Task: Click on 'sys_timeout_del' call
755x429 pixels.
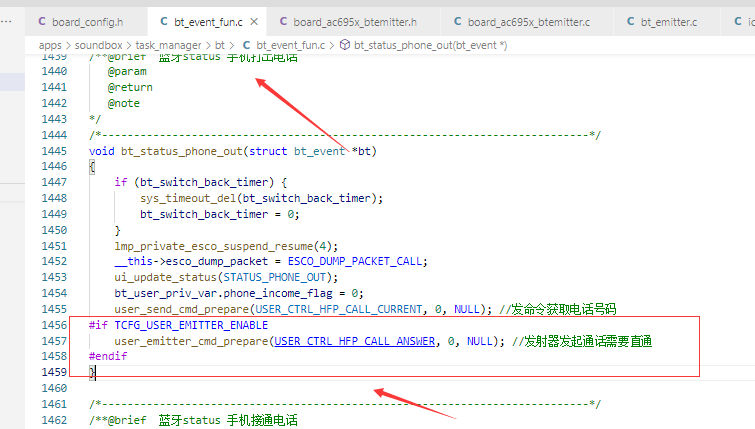Action: click(x=188, y=198)
